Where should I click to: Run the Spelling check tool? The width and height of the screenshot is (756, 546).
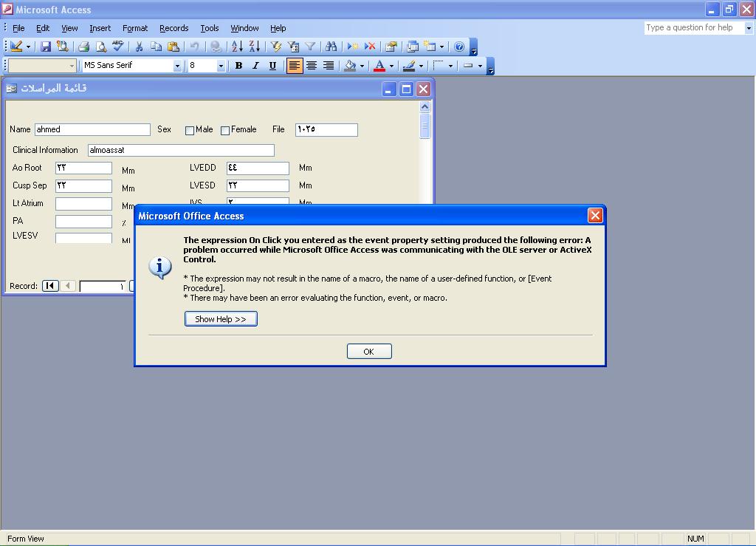click(x=117, y=47)
